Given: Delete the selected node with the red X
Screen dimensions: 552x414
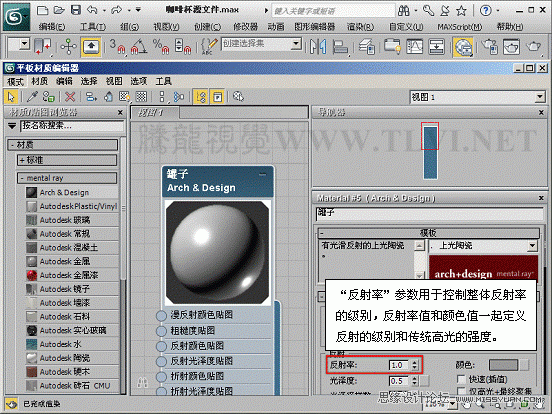Looking at the screenshot, I should coord(70,96).
